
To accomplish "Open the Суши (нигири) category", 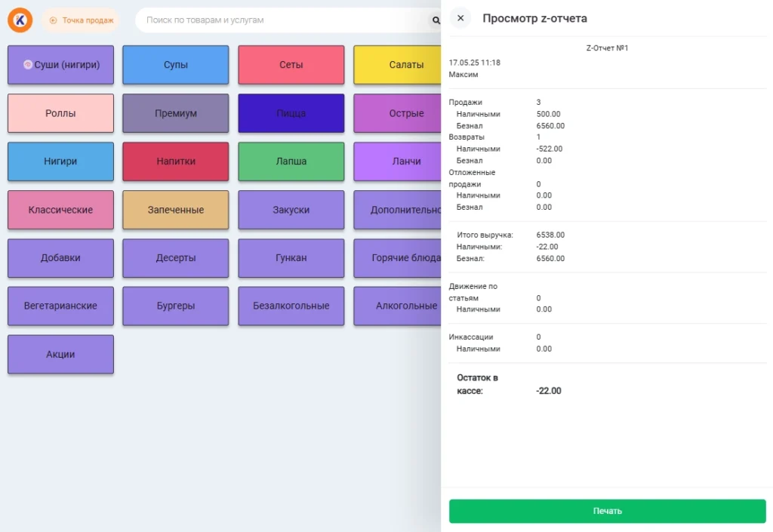I will tap(60, 65).
